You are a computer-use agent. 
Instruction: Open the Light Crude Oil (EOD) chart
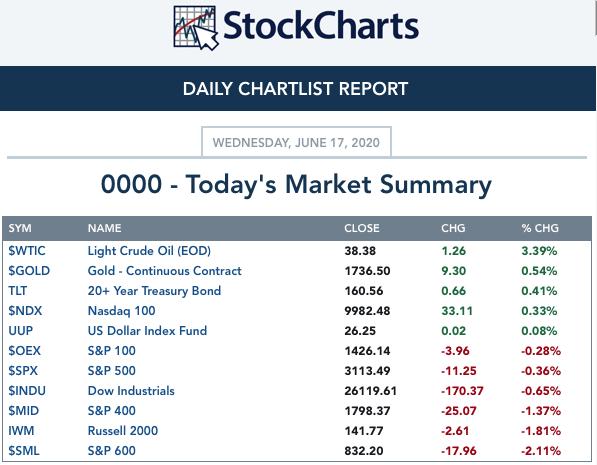[149, 251]
